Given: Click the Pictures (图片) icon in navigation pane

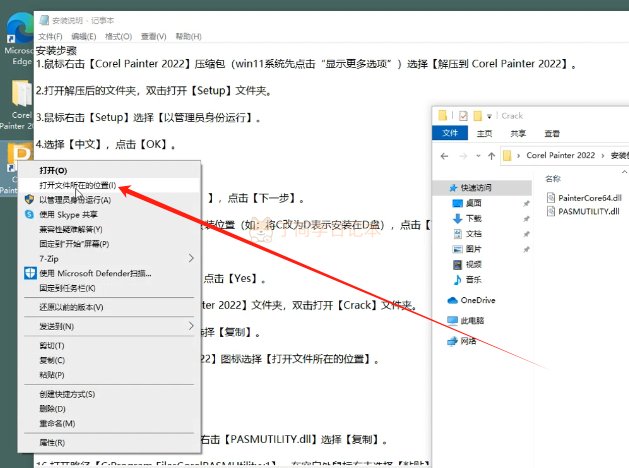Looking at the screenshot, I should 457,249.
